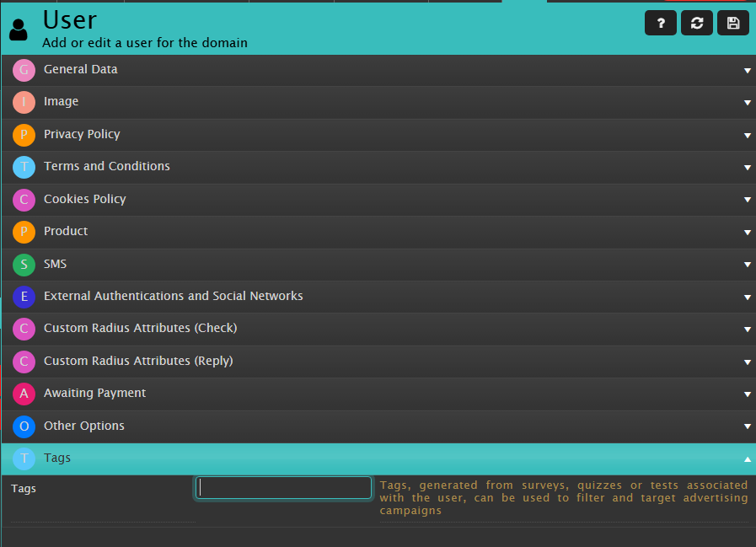The width and height of the screenshot is (756, 547).
Task: Open the Terms and Conditions section
Action: click(107, 167)
